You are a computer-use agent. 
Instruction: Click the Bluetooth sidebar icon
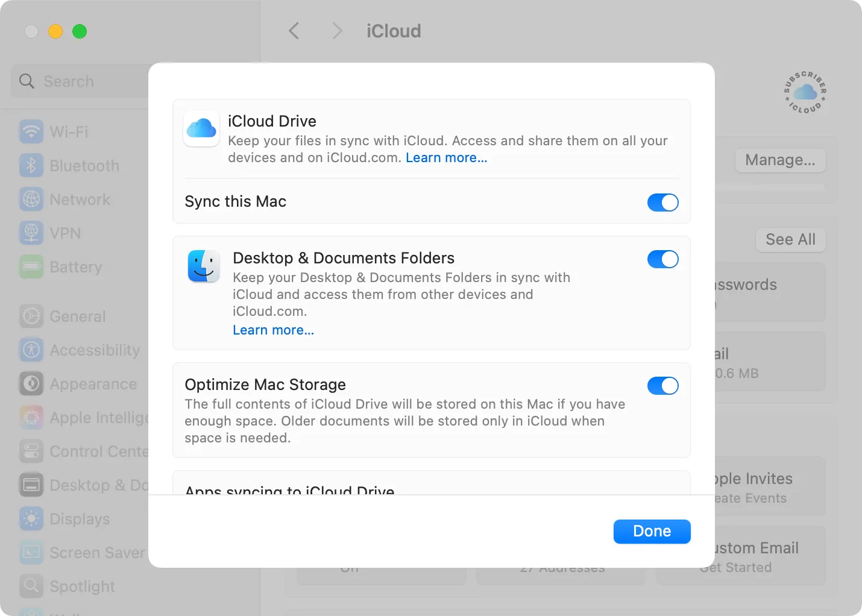pos(31,165)
